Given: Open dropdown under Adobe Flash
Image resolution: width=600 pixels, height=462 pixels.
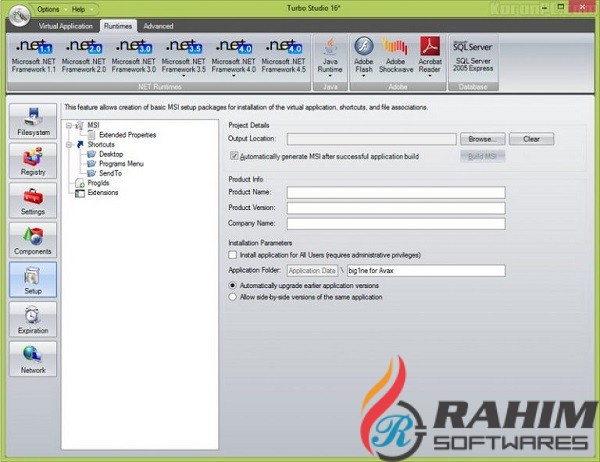Looking at the screenshot, I should coord(364,76).
